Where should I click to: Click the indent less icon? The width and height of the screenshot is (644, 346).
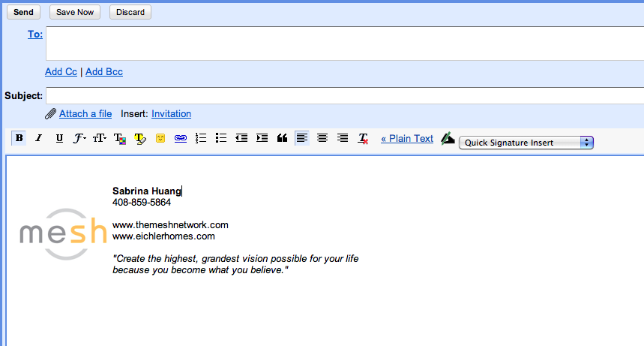click(241, 138)
